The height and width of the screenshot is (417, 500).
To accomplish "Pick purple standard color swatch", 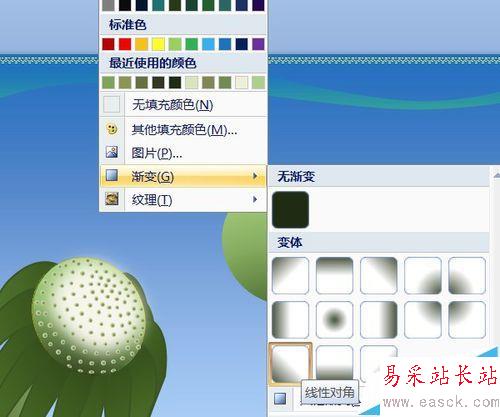I will (258, 44).
